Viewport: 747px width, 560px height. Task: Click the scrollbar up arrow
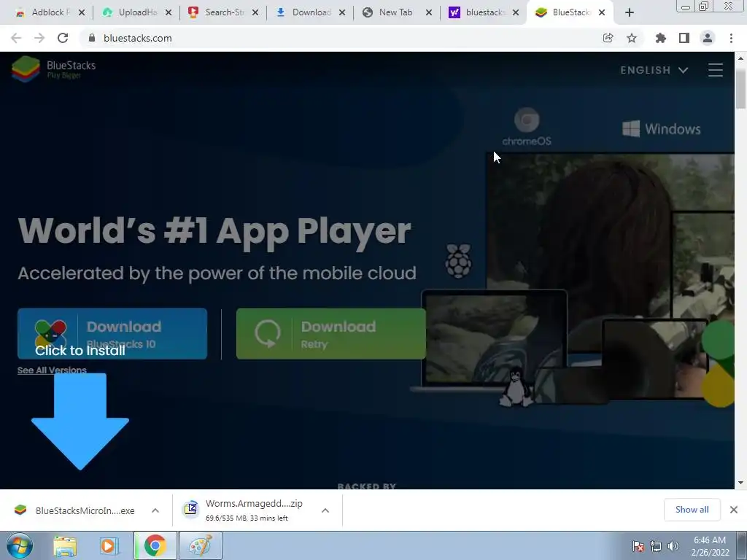pos(740,58)
